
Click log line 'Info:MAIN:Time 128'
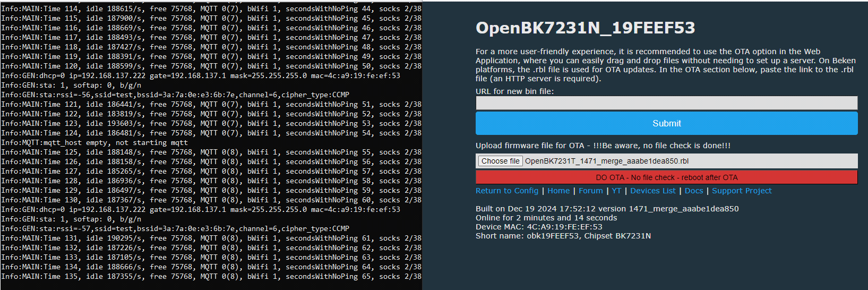211,181
